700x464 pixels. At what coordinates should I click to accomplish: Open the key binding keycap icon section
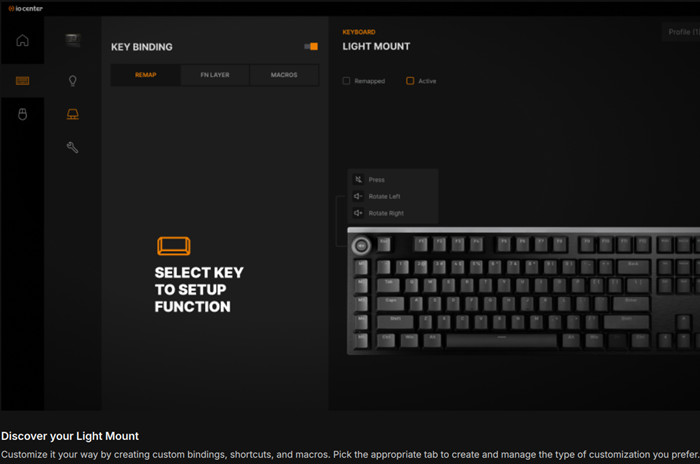pos(72,114)
